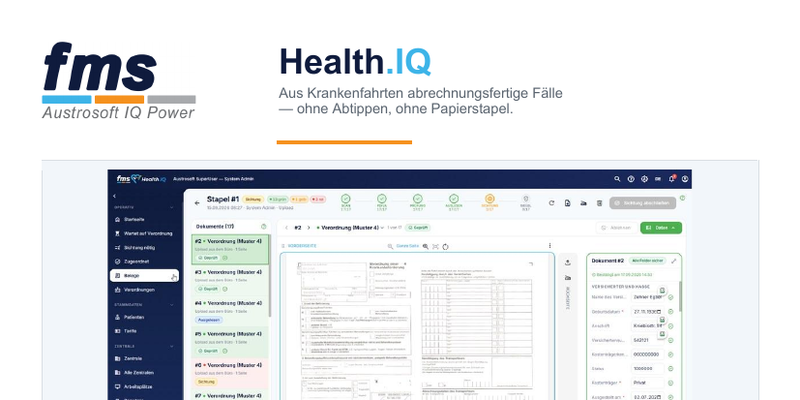Select document #6 Verordnung (Muster 4)
The image size is (800, 400).
pyautogui.click(x=230, y=374)
